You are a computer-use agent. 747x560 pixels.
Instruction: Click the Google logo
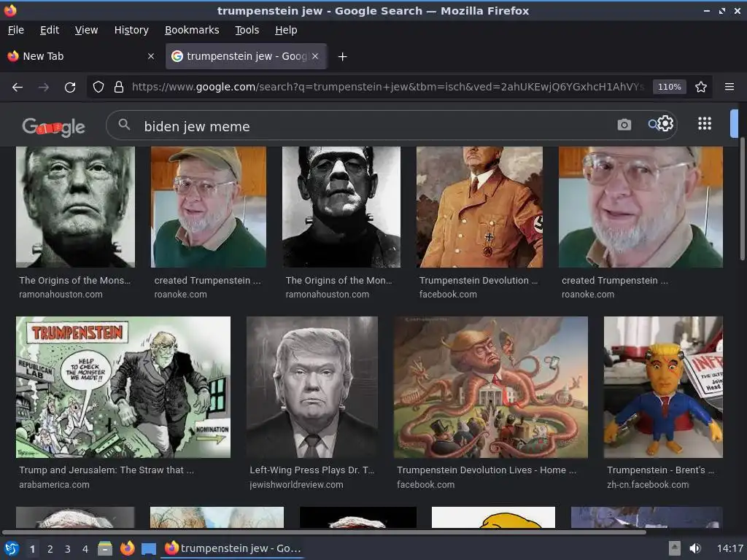[53, 127]
